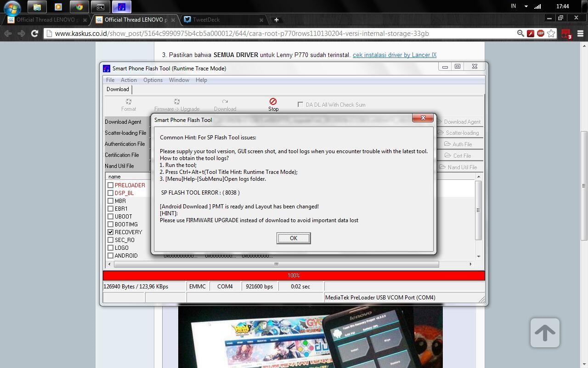This screenshot has width=588, height=368.
Task: Close the TweetDeck tab
Action: point(261,20)
